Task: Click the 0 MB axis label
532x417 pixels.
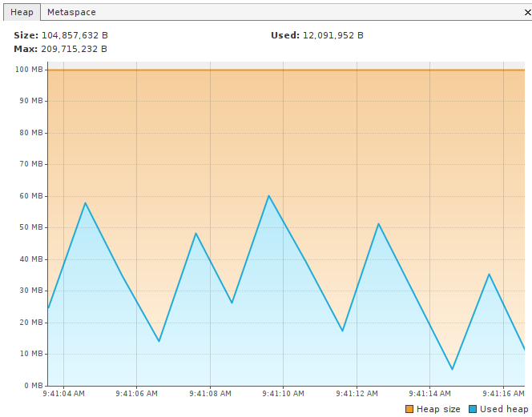Action: [x=34, y=386]
